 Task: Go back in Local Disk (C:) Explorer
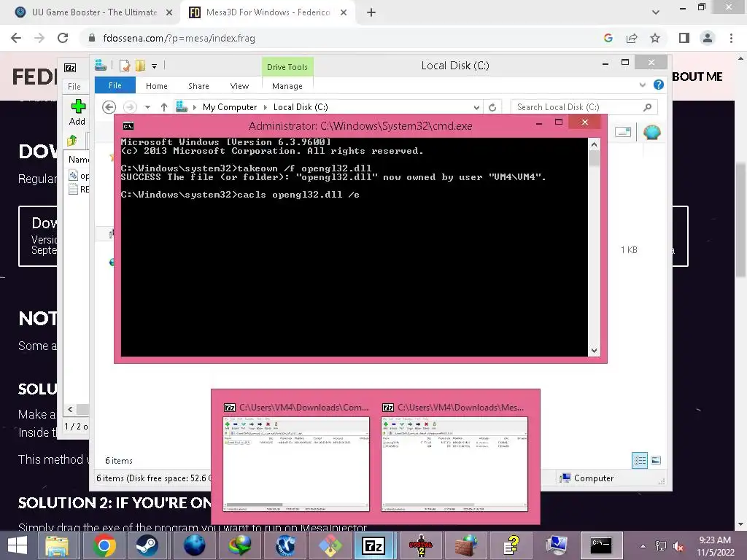(109, 107)
